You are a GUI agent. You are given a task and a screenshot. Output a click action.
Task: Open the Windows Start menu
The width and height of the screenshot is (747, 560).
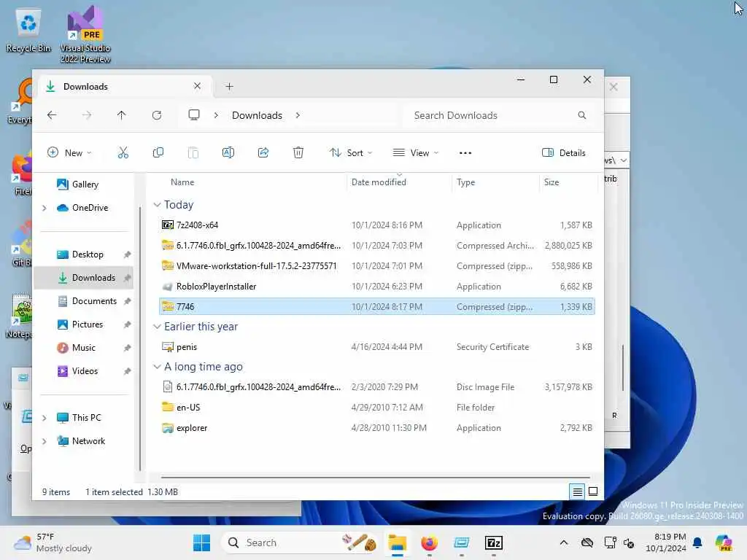tap(201, 542)
